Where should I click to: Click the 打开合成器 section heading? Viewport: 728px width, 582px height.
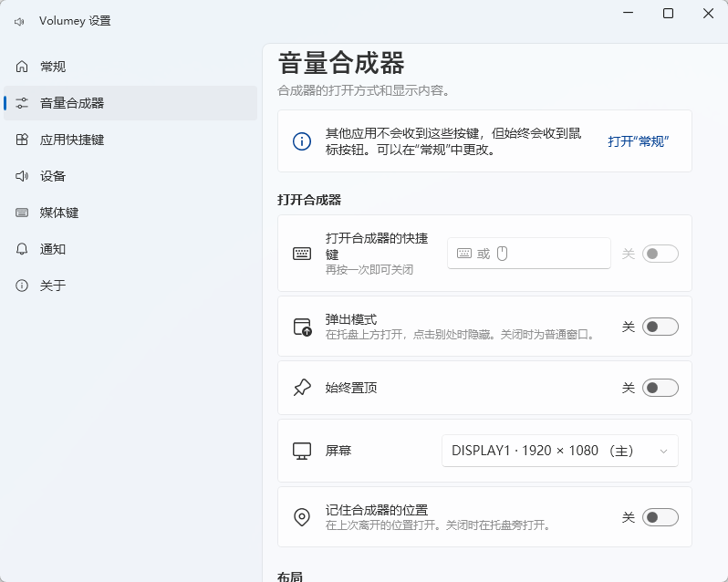coord(309,200)
